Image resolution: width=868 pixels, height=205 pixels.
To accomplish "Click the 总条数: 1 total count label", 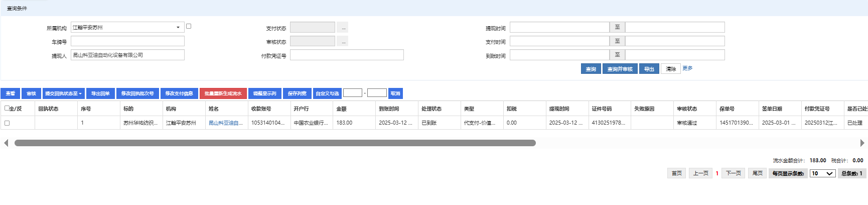I will (x=852, y=173).
